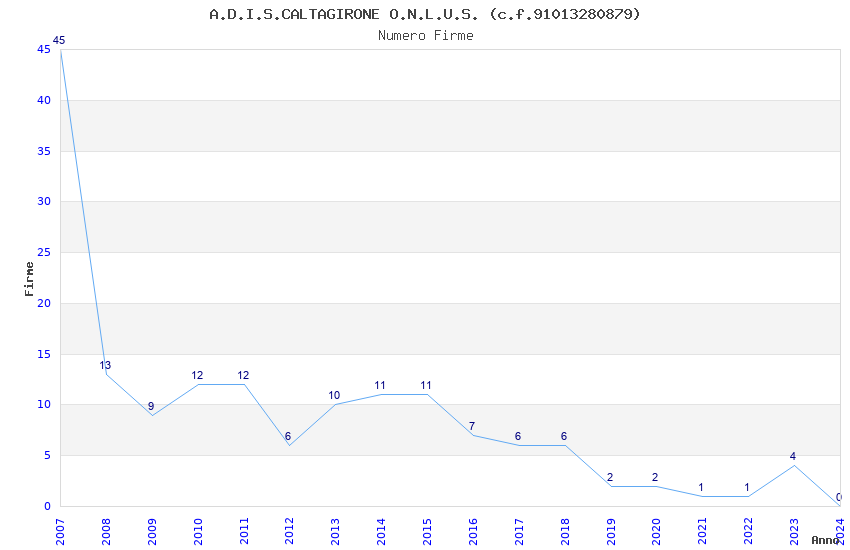The width and height of the screenshot is (850, 550).
Task: Pick the 2009 x-axis year label
Action: coord(152,531)
